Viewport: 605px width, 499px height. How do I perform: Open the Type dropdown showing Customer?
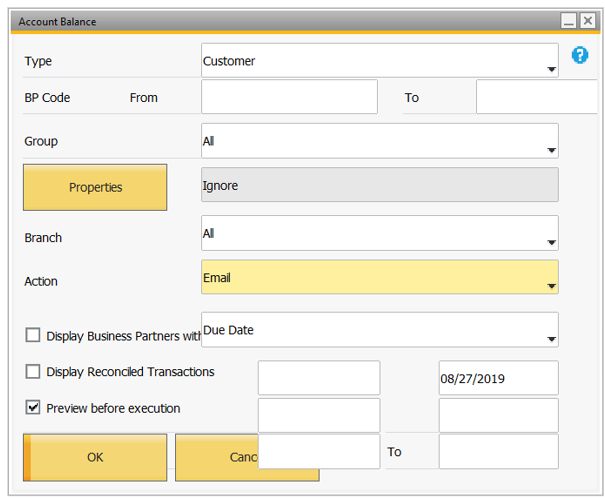coord(380,60)
